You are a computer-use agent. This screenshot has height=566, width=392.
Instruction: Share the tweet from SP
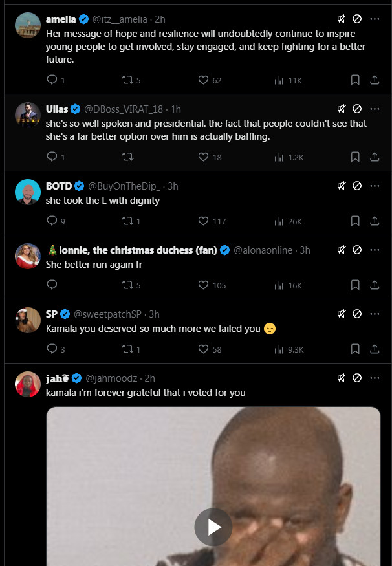pos(375,349)
